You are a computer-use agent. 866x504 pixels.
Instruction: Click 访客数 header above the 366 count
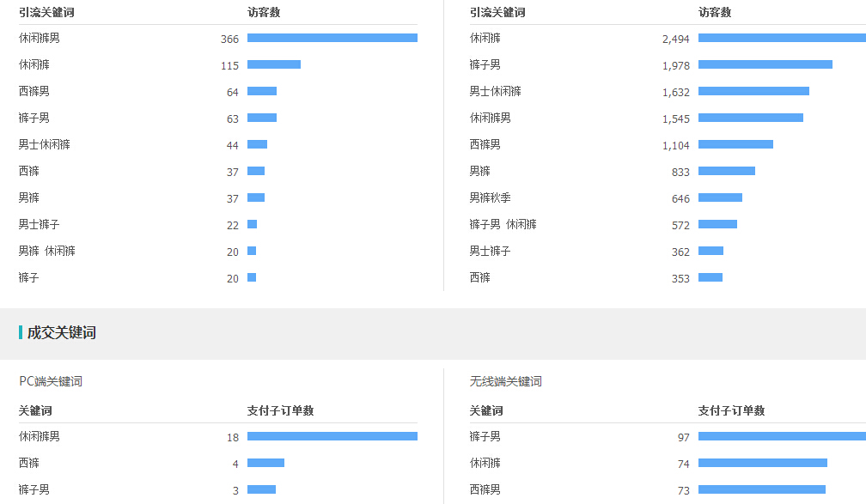point(264,12)
